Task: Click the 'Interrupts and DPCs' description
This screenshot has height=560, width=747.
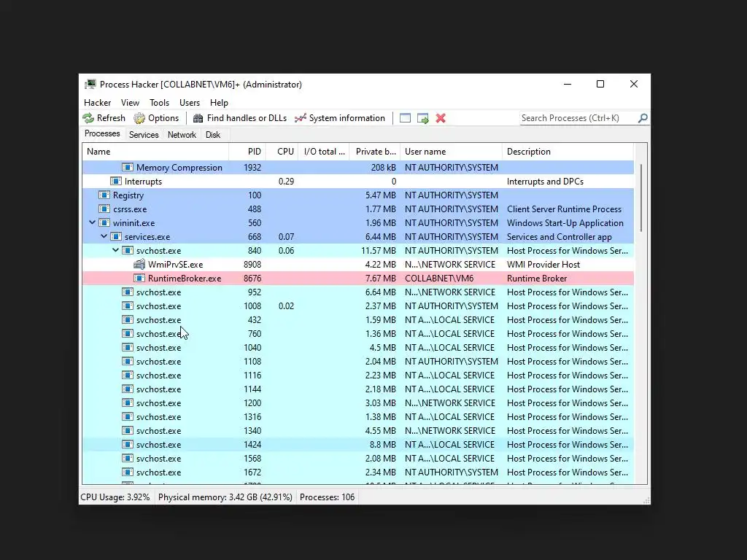Action: click(x=545, y=181)
